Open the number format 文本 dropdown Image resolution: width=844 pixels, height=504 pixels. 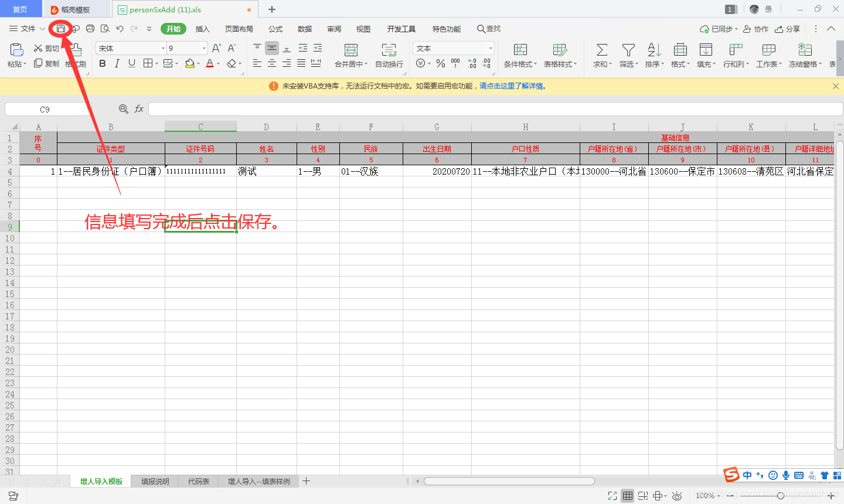pos(491,48)
